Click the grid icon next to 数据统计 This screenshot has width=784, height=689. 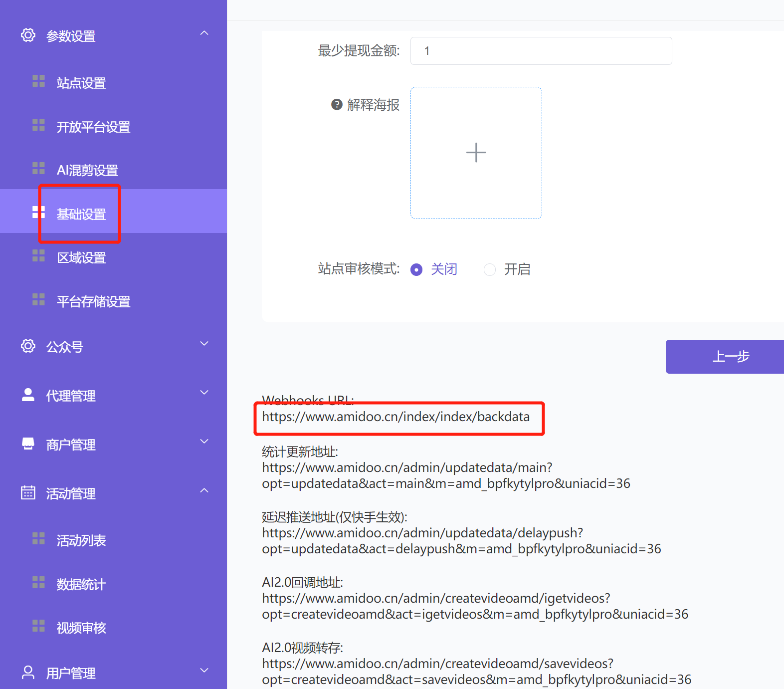tap(38, 582)
